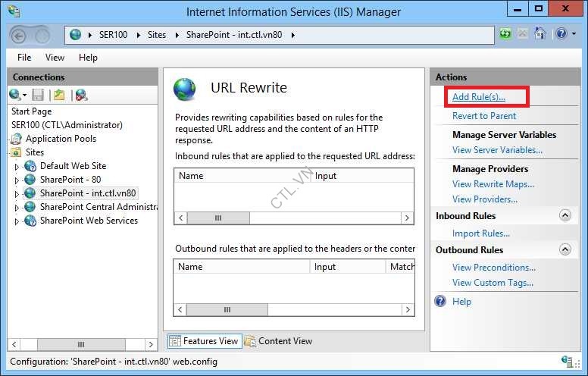Select Start Page in Connections tree
Screen dimensions: 588x376
click(32, 111)
